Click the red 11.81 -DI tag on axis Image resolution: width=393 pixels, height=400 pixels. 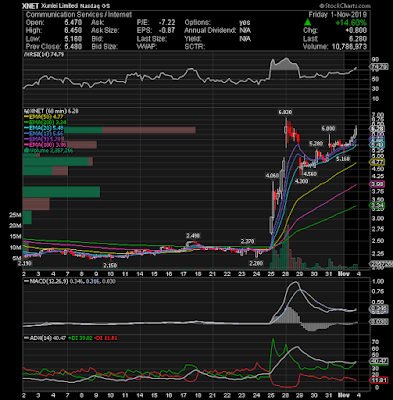coord(379,380)
